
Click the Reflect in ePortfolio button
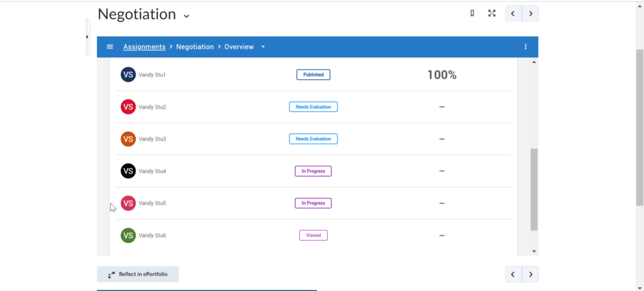(138, 274)
